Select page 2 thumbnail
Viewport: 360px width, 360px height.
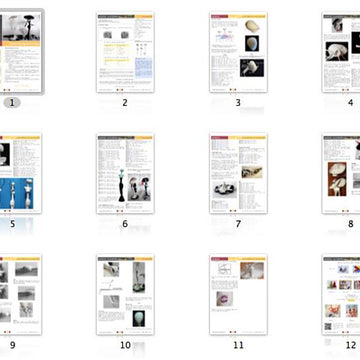pyautogui.click(x=125, y=52)
